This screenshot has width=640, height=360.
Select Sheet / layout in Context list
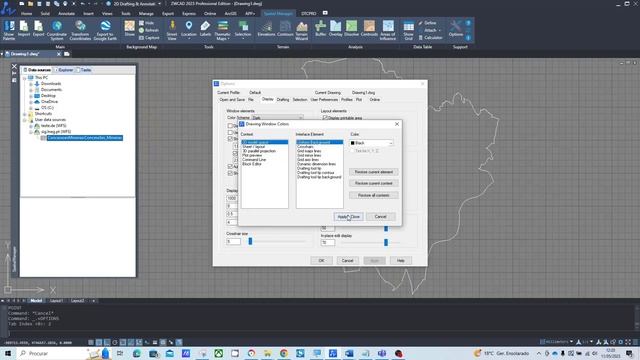coord(253,147)
